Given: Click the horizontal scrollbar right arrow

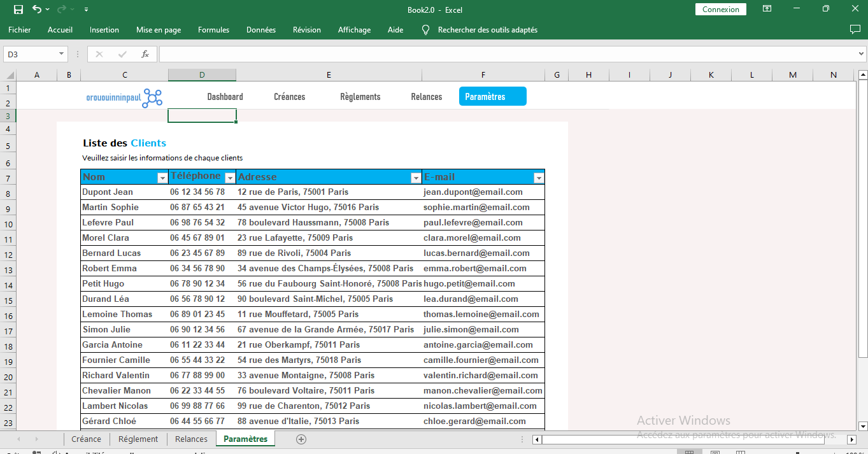Looking at the screenshot, I should click(x=851, y=439).
